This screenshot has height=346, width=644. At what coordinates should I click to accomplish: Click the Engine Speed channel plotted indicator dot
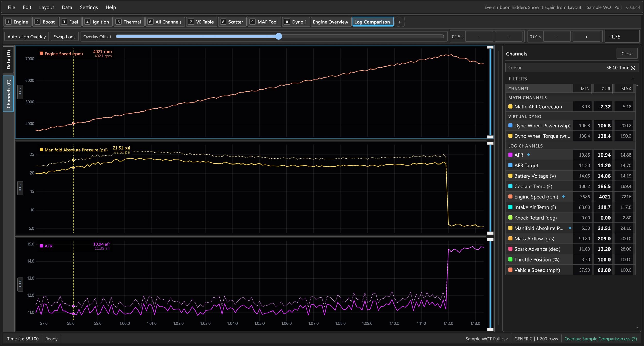coord(563,197)
